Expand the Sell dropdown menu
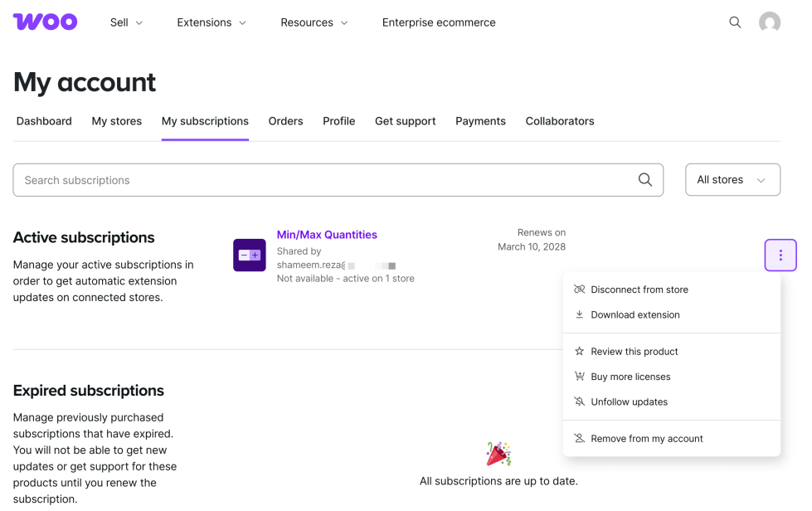This screenshot has width=812, height=511. tap(127, 22)
